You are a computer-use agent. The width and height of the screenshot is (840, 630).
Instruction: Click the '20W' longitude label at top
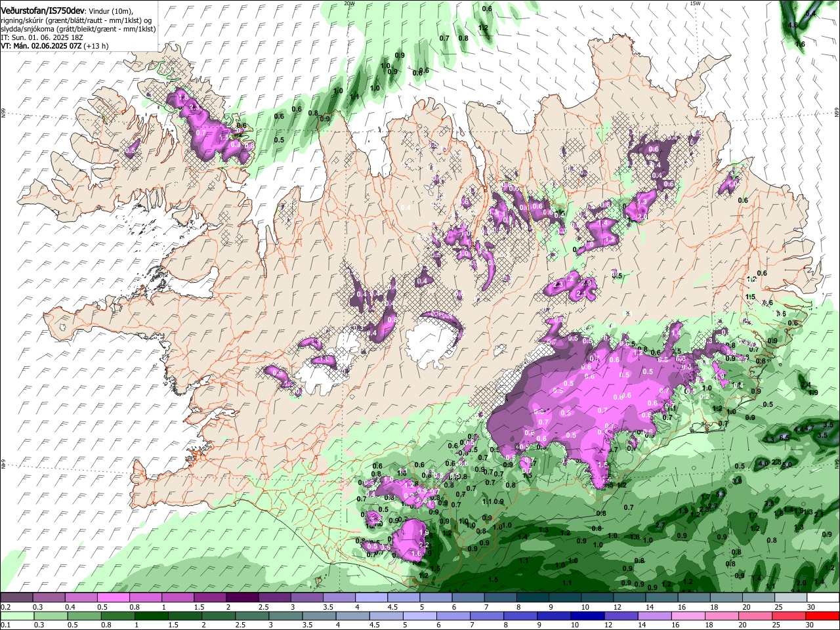[349, 3]
